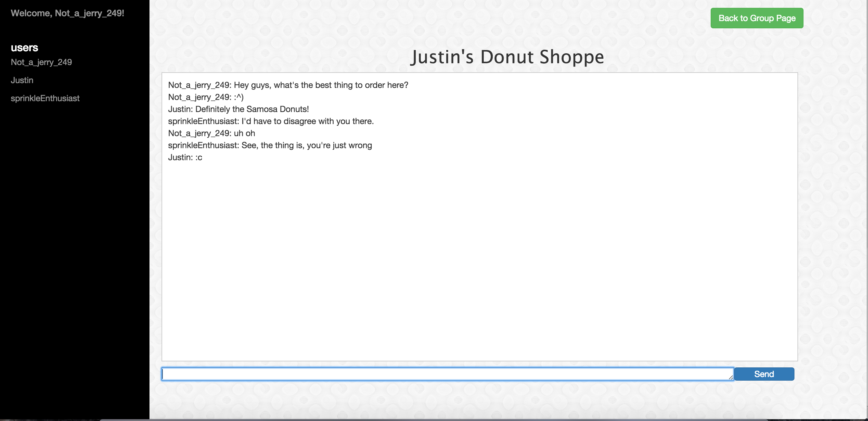Image resolution: width=868 pixels, height=421 pixels.
Task: Click the Justin's Donut Shoppe title
Action: tap(507, 57)
